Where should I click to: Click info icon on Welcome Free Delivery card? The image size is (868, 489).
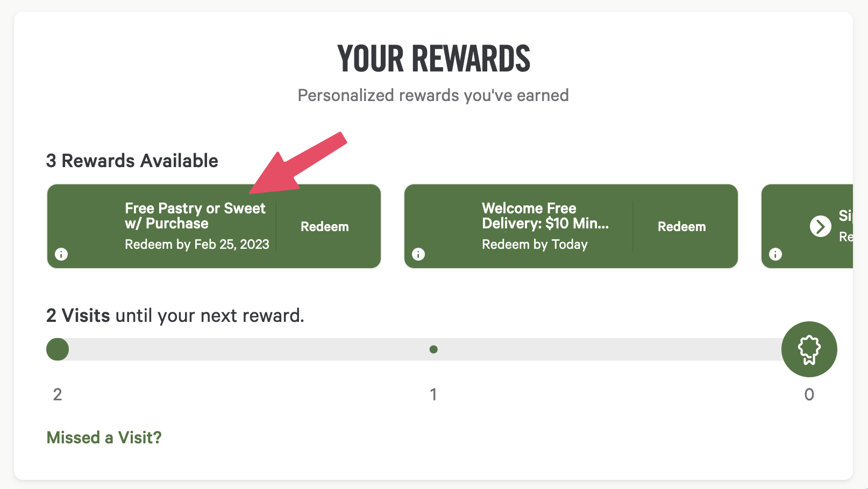[x=418, y=254]
